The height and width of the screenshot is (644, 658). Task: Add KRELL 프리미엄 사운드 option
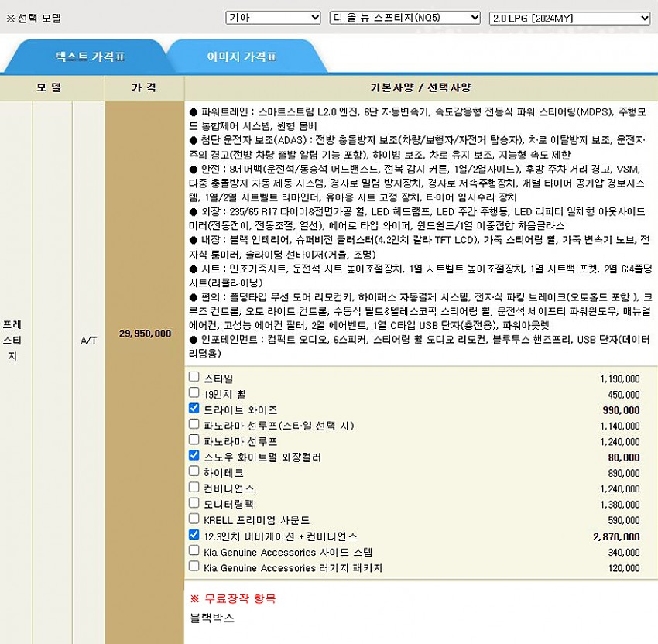(194, 519)
